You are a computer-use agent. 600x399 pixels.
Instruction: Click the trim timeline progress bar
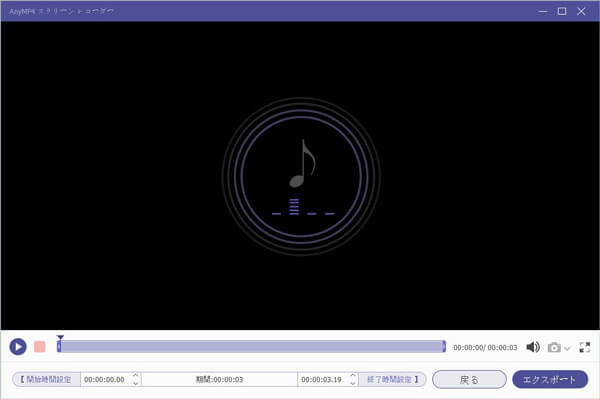pos(251,347)
